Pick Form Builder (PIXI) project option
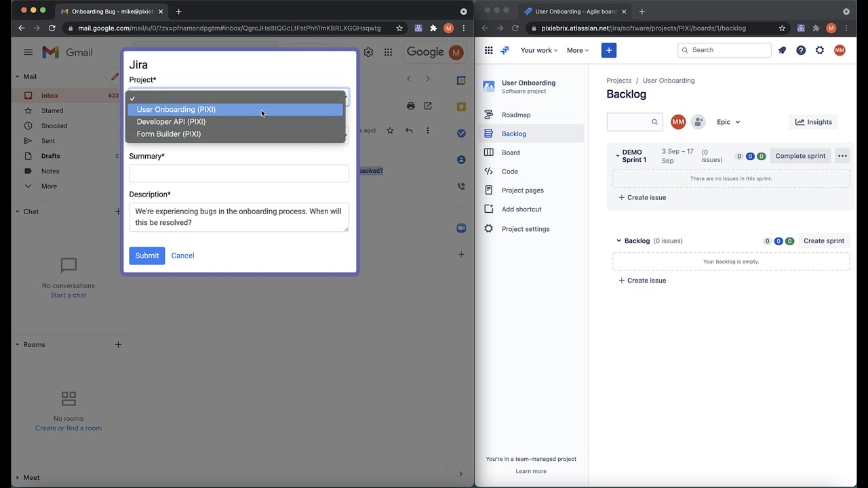The height and width of the screenshot is (488, 868). [235, 134]
